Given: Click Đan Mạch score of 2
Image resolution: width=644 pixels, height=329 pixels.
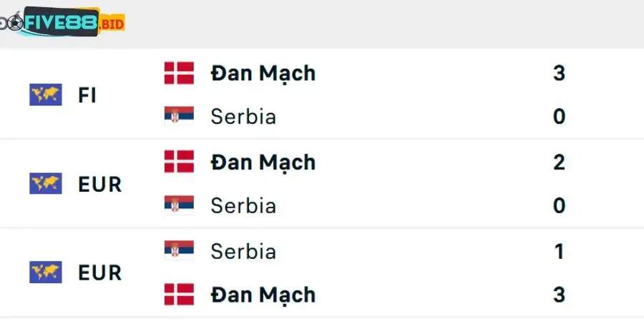Looking at the screenshot, I should click(x=559, y=162).
